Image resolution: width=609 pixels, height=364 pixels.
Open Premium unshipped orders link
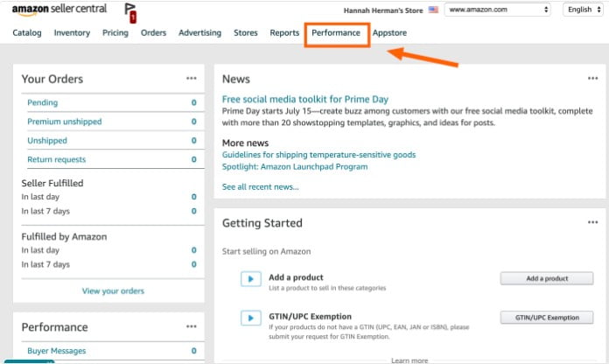[x=65, y=122]
